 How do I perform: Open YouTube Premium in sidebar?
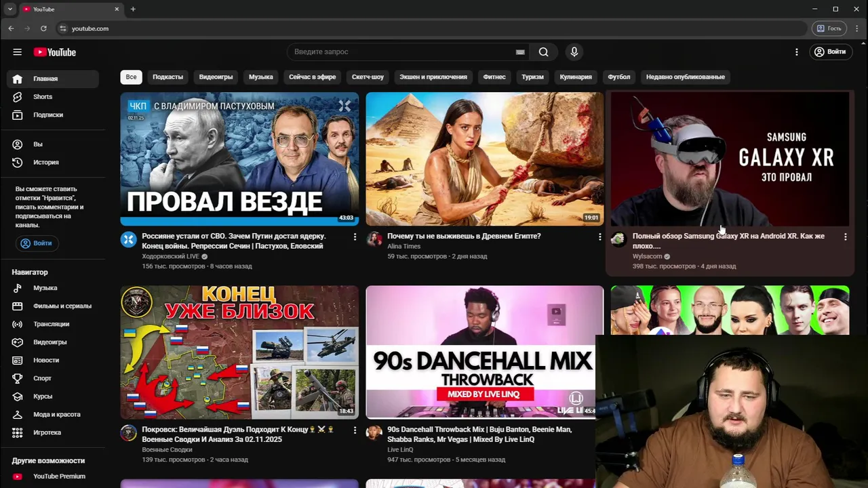tap(53, 476)
